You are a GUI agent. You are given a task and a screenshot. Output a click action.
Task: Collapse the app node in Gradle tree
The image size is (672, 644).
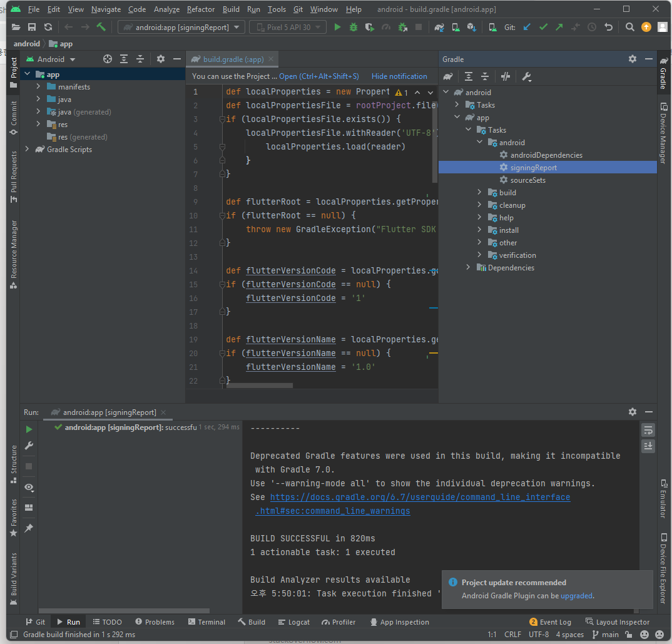(457, 118)
